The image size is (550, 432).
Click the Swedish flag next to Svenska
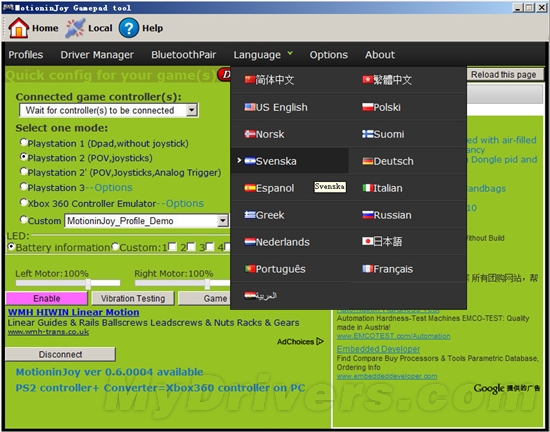(x=250, y=161)
